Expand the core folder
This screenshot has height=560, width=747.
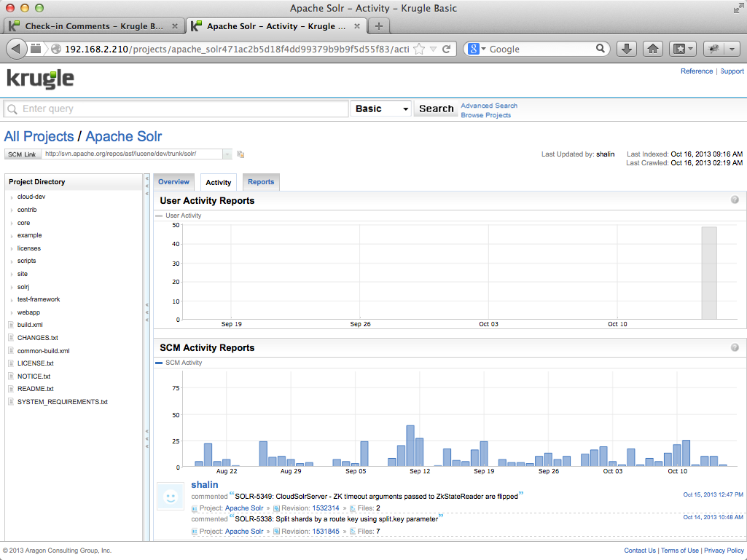pos(12,223)
